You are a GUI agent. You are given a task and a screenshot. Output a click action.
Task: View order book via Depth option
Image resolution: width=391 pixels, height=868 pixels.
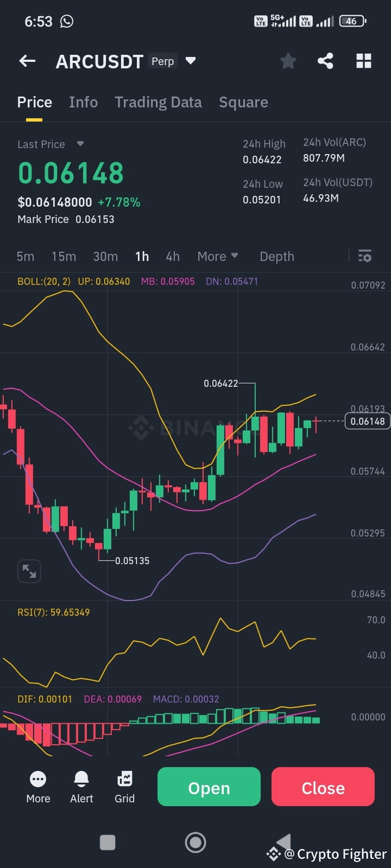pyautogui.click(x=277, y=256)
